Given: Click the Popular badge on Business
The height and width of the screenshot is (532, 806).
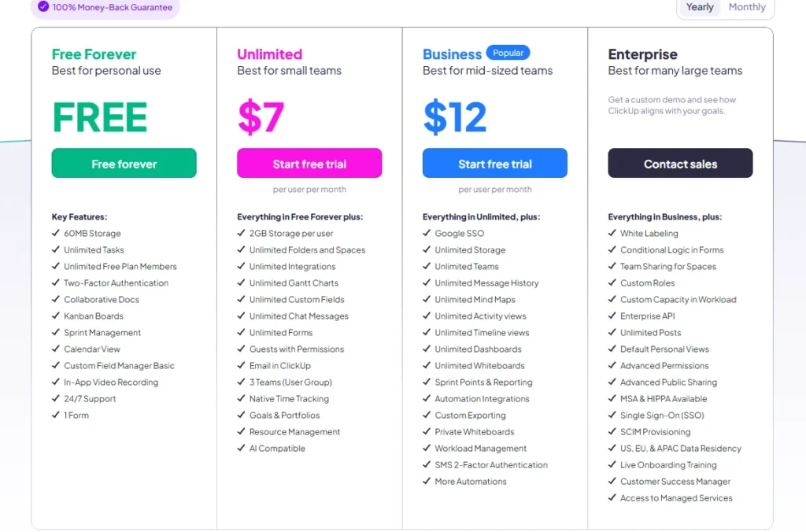Looking at the screenshot, I should 508,53.
